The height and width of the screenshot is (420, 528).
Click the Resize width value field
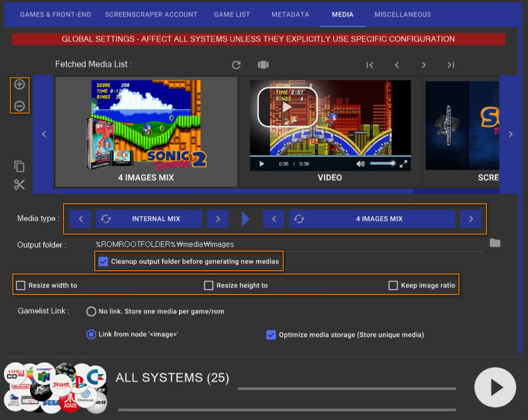(x=110, y=286)
